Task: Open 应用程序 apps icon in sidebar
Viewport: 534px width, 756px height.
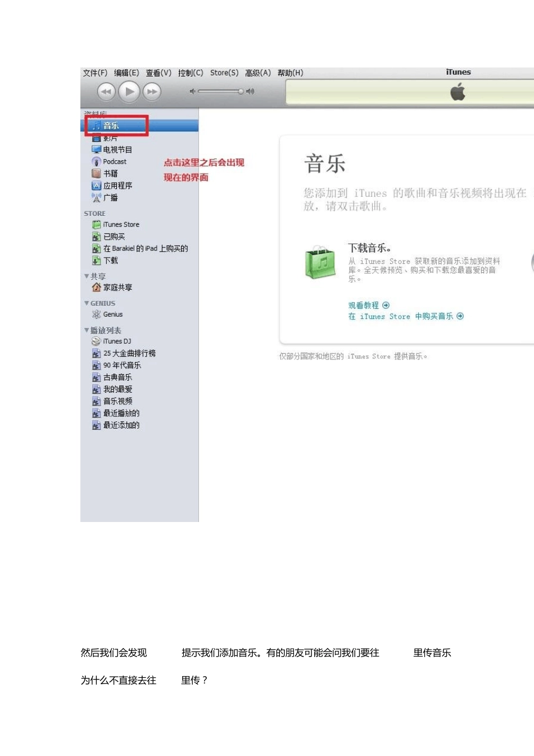Action: tap(96, 186)
